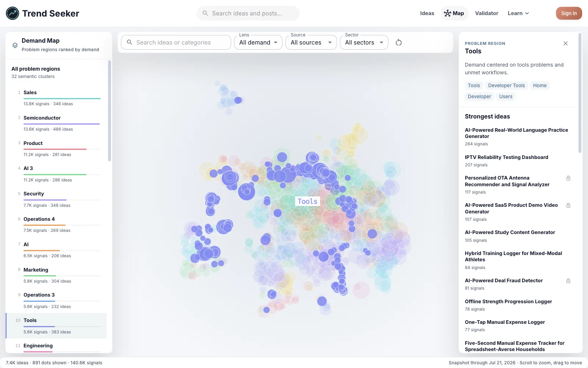The image size is (588, 368).
Task: Click the Sales demand progress bar
Action: coord(62,99)
